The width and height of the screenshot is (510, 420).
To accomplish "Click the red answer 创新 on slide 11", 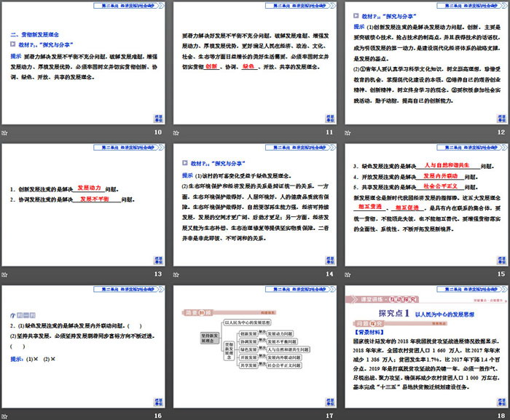I will click(211, 66).
